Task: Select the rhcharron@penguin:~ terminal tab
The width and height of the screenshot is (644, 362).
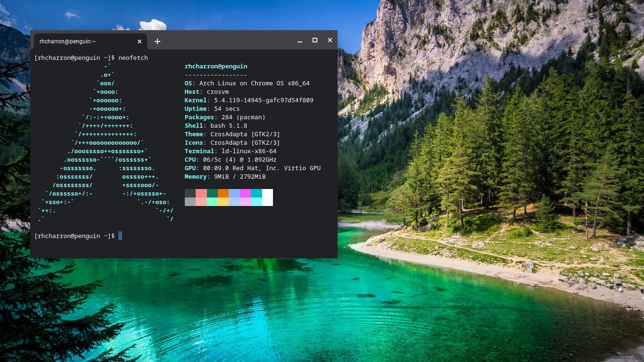Action: click(x=90, y=41)
